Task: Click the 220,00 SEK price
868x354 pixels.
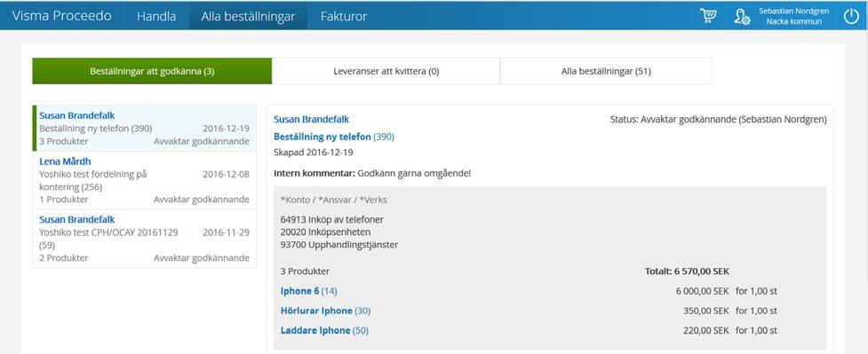Action: pos(706,331)
